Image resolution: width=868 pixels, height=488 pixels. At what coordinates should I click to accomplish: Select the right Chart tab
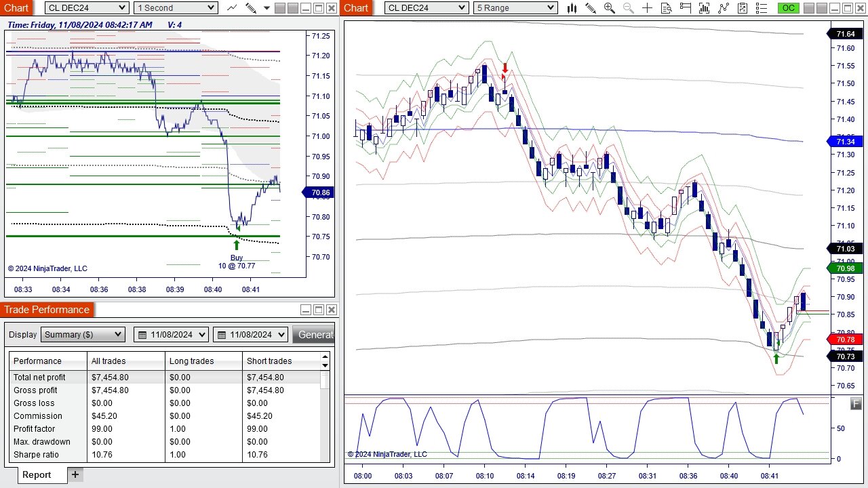tap(356, 8)
